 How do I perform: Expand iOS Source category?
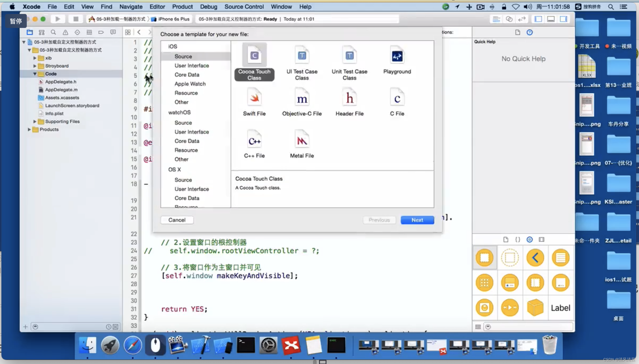coord(184,56)
